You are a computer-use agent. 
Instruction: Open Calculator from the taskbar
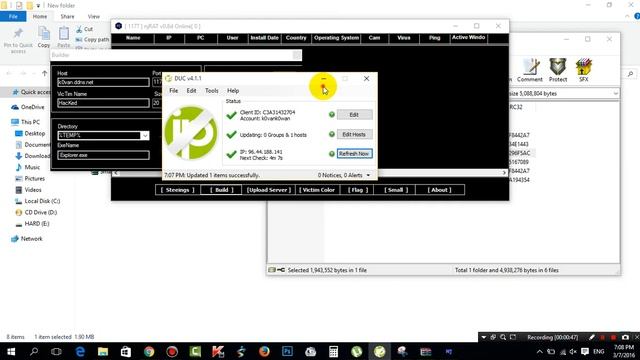pos(333,351)
